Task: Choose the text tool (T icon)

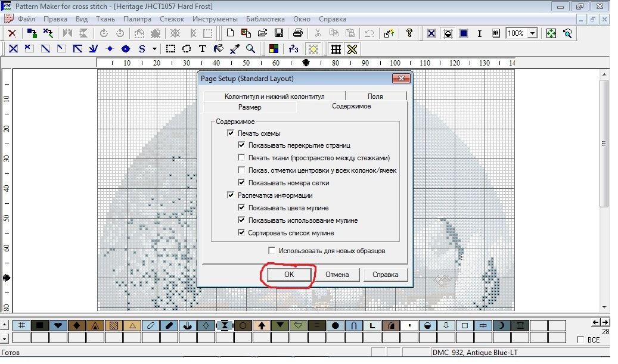Action: coord(203,49)
